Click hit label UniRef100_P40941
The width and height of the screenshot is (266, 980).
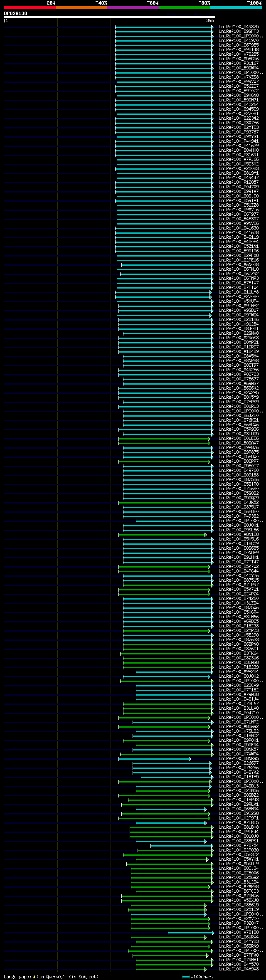(x=239, y=141)
